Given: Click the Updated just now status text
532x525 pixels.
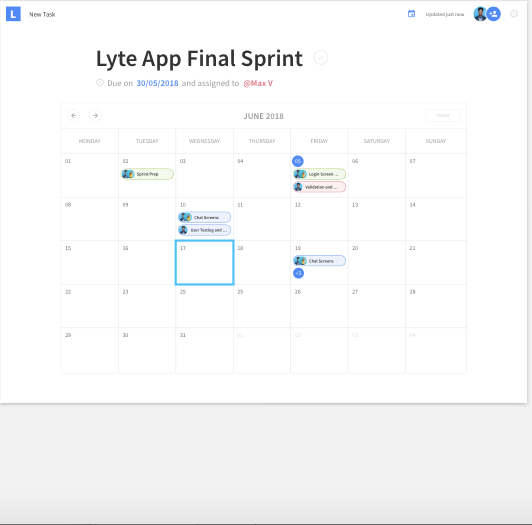Looking at the screenshot, I should click(x=445, y=14).
